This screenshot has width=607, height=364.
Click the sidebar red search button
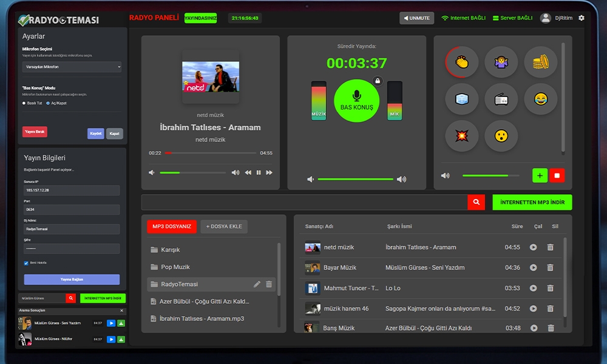click(x=71, y=298)
